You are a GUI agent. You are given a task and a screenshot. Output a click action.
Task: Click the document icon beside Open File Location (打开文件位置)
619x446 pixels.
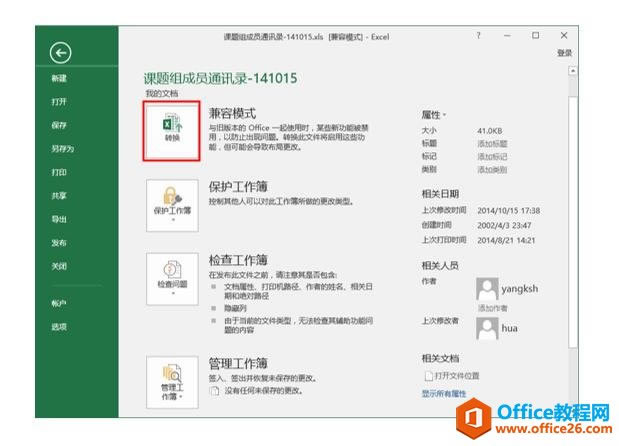click(429, 376)
